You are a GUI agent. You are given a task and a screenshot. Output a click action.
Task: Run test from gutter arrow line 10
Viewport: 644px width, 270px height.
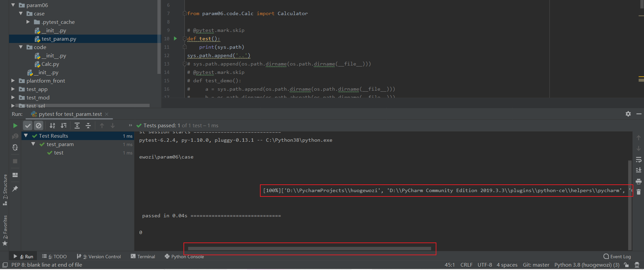[x=175, y=39]
